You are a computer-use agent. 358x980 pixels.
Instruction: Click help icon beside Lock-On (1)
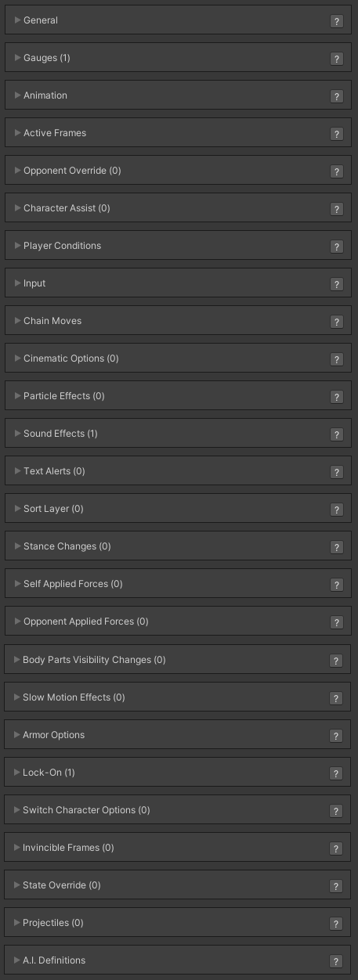[x=337, y=773]
